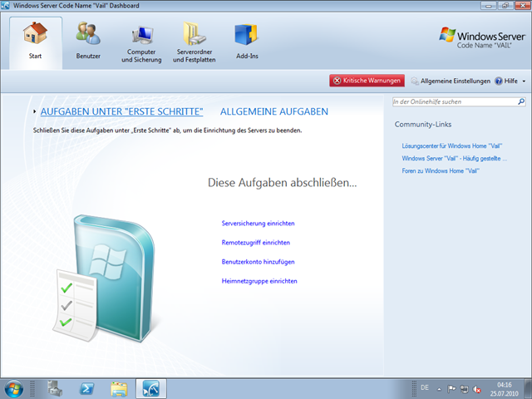Click the Dashboard title bar app icon
This screenshot has height=399, width=532.
[x=5, y=6]
